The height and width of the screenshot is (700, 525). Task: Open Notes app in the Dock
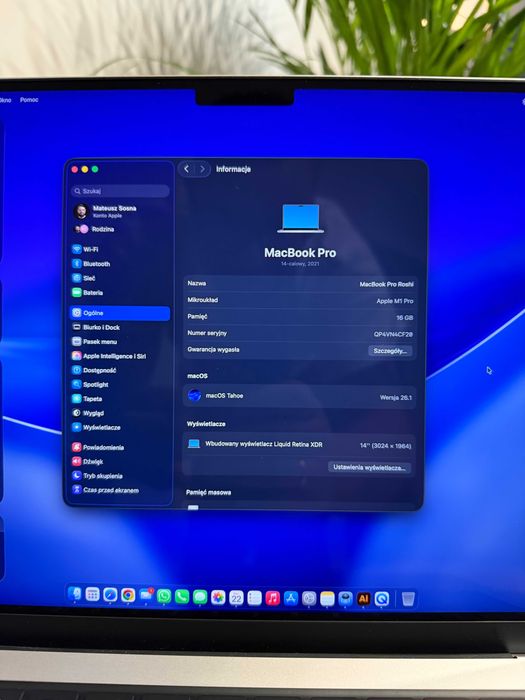327,599
